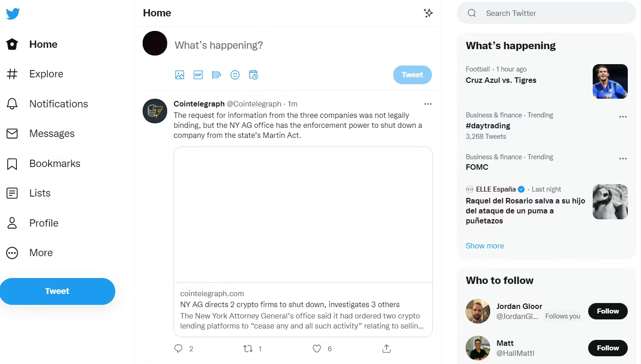Open the Cruz Azul vs. Tigres trend thumbnail
This screenshot has width=641, height=364.
point(610,81)
